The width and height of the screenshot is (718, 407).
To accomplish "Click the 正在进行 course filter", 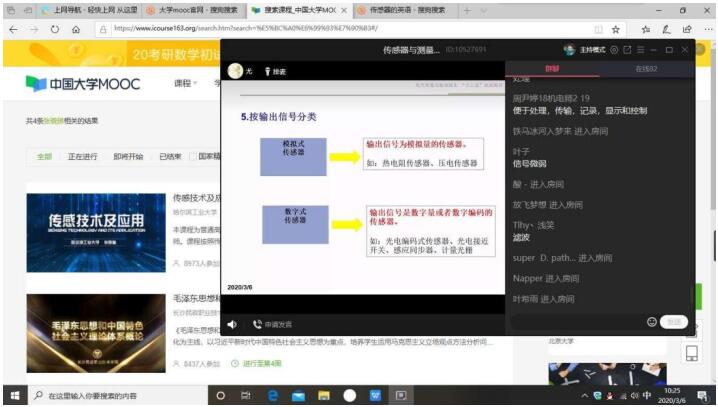I will (x=84, y=157).
